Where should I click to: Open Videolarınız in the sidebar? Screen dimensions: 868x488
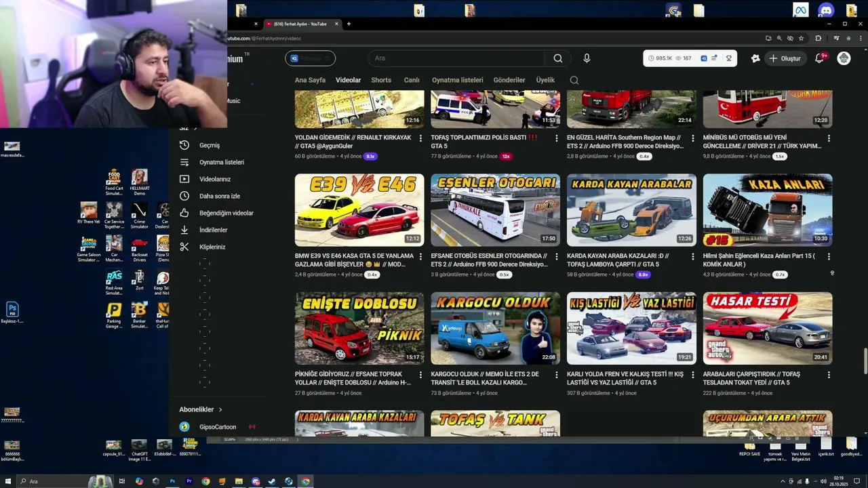pyautogui.click(x=214, y=179)
